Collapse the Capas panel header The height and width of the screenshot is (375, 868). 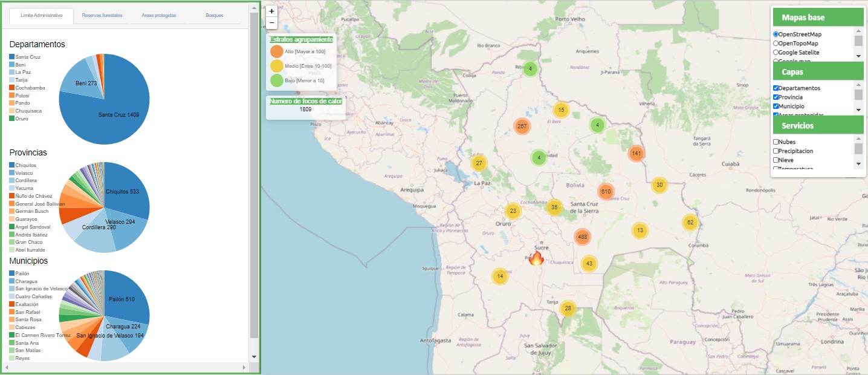[818, 71]
